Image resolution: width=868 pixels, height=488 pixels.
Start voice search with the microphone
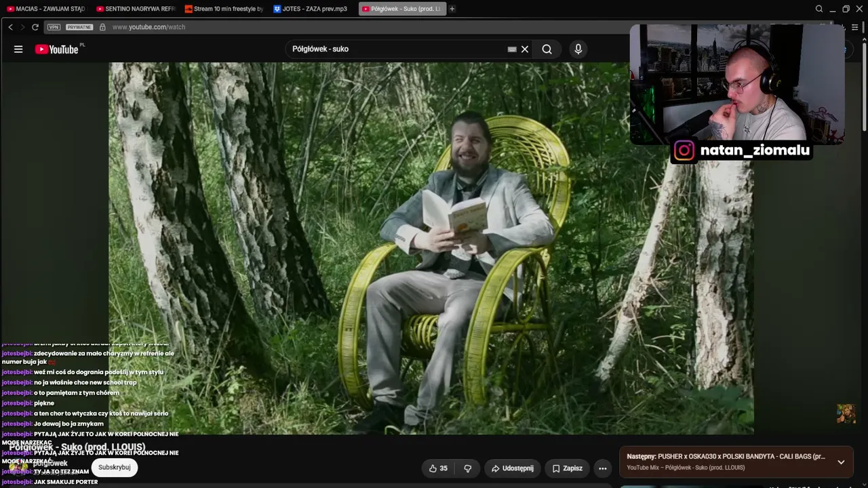tap(578, 49)
